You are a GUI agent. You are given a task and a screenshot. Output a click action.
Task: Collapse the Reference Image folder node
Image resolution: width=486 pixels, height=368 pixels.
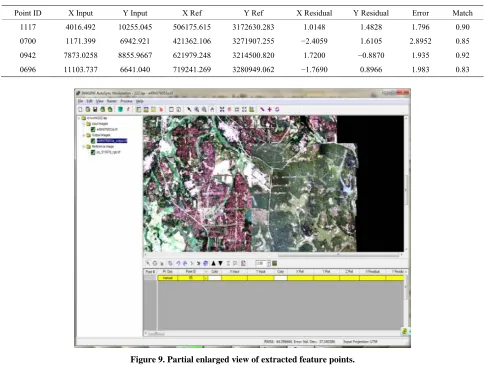click(x=84, y=146)
